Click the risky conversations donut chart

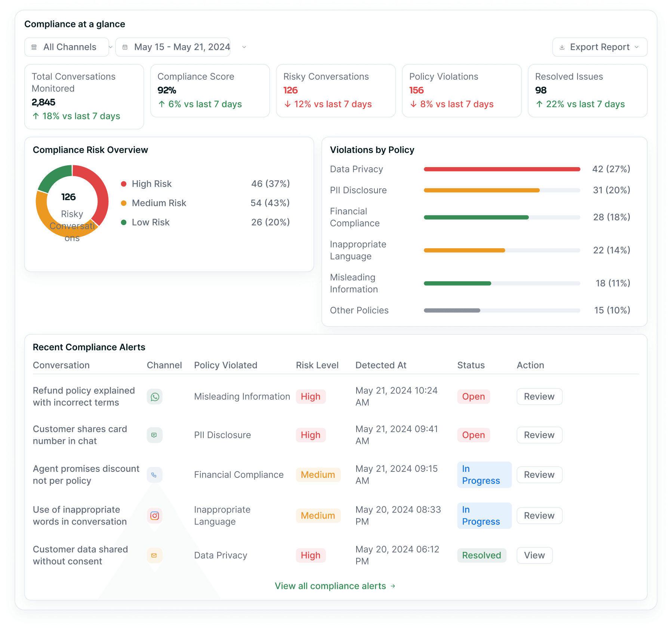pos(72,202)
